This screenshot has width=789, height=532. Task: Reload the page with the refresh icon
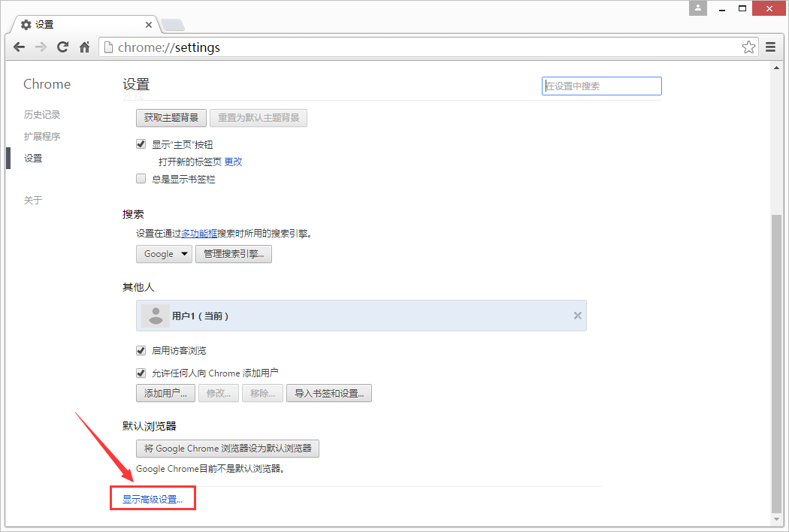click(x=62, y=47)
